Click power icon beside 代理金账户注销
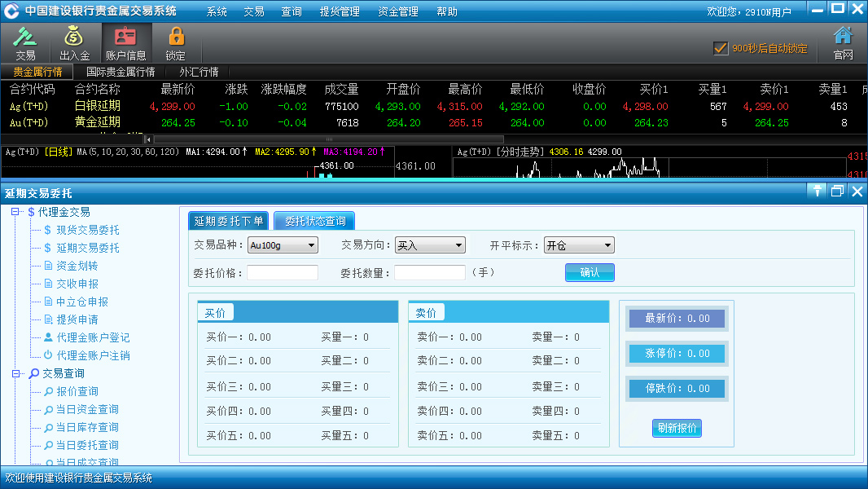The width and height of the screenshot is (868, 489). (x=48, y=355)
